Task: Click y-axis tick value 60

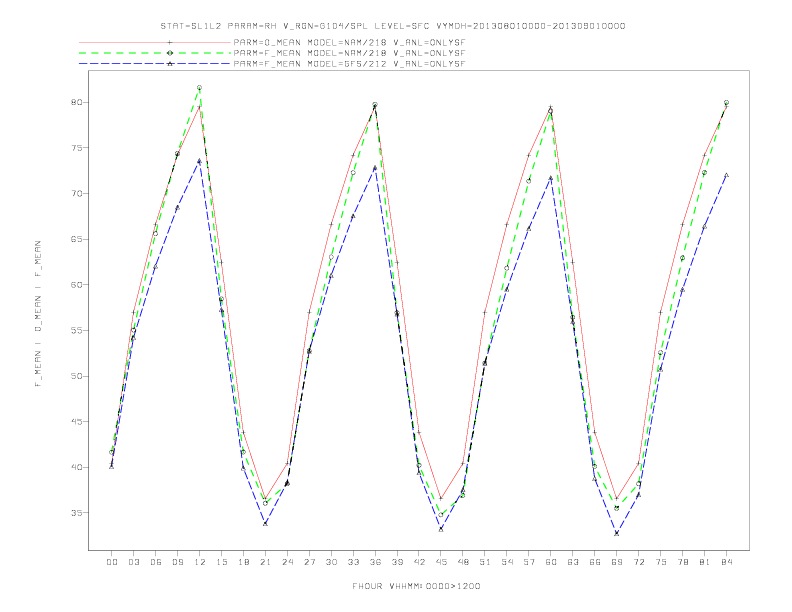Action: [x=76, y=285]
